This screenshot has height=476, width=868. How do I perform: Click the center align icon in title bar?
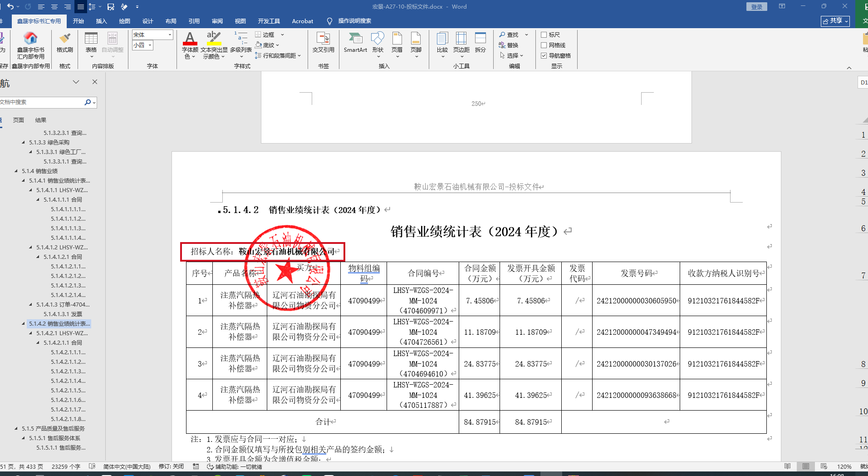pos(54,7)
